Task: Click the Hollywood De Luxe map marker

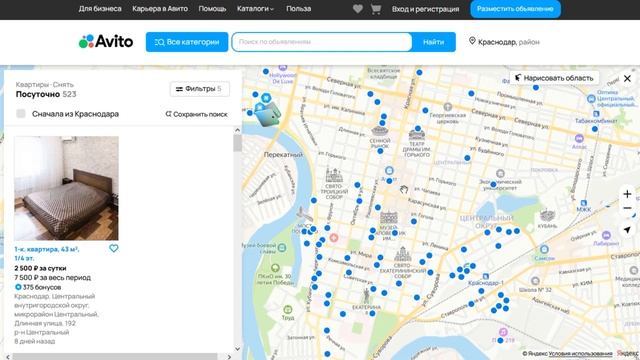Action: coord(282,68)
